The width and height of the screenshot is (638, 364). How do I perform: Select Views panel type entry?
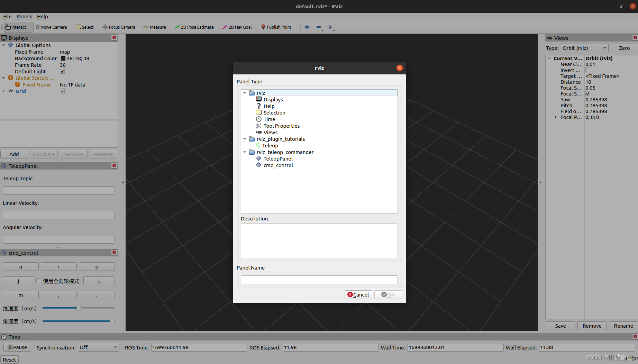point(270,133)
